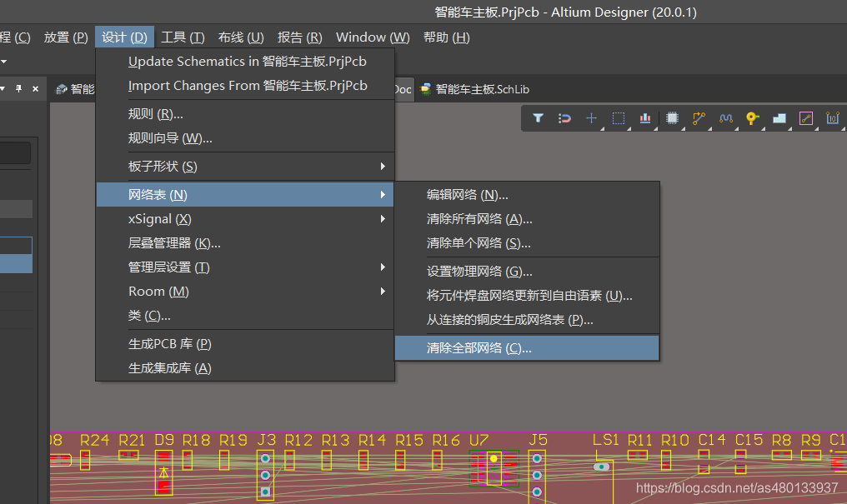This screenshot has height=504, width=847.
Task: Open the 工具 (T) menu
Action: (x=183, y=37)
